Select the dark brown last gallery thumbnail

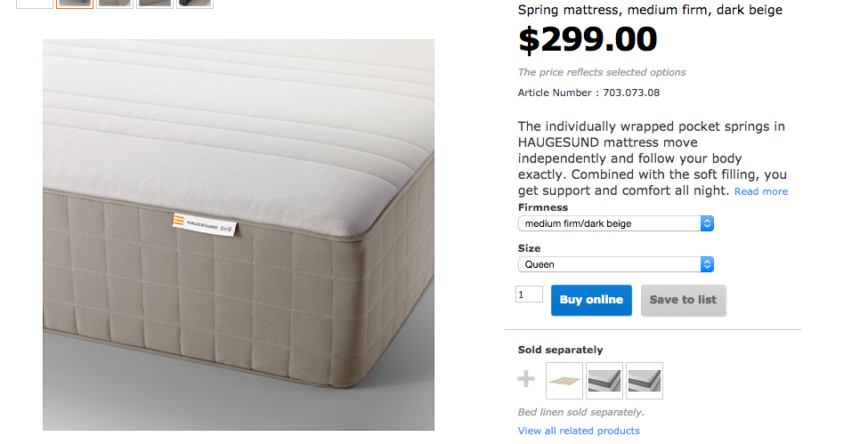click(195, 4)
